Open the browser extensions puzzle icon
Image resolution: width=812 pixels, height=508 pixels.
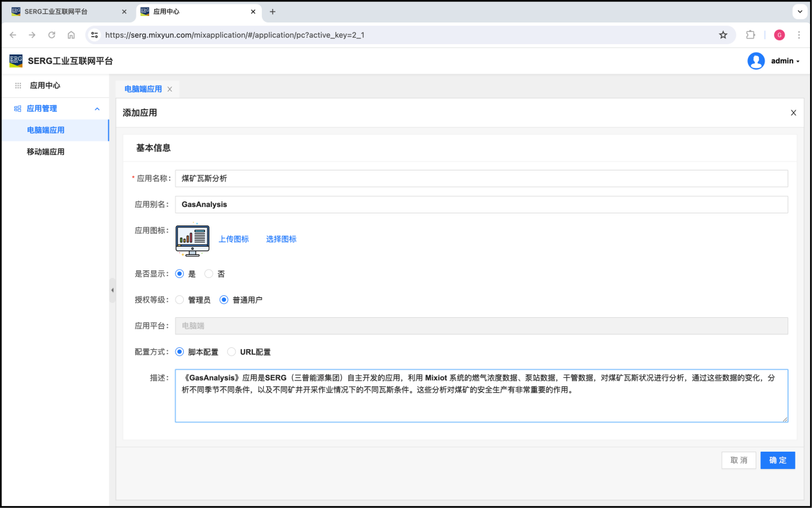click(751, 35)
